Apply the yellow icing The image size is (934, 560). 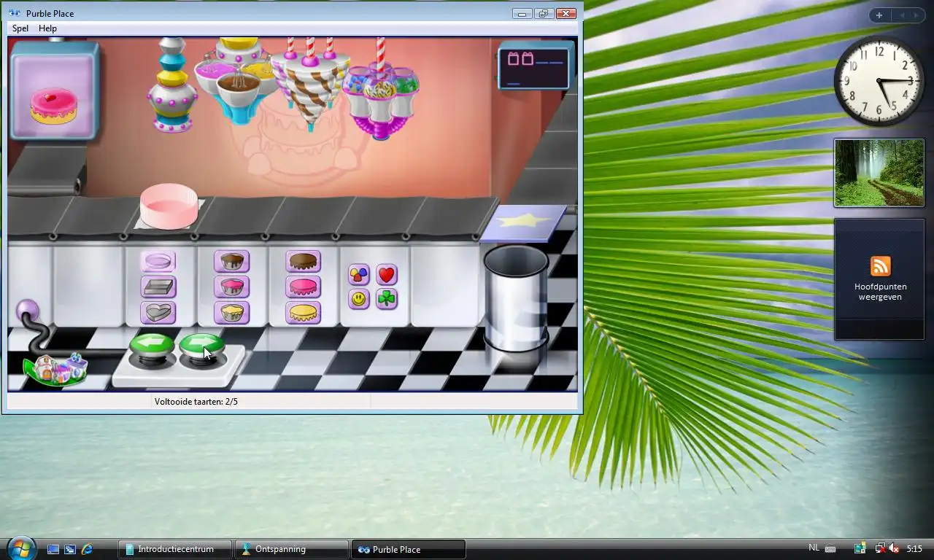tap(304, 312)
